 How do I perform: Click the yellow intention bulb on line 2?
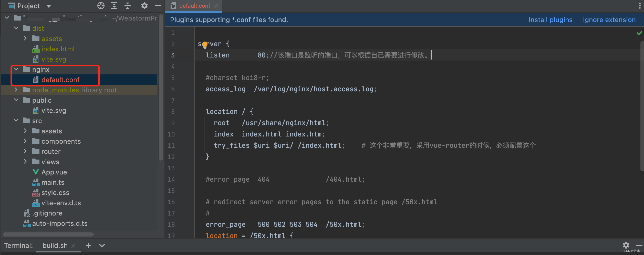coord(205,45)
